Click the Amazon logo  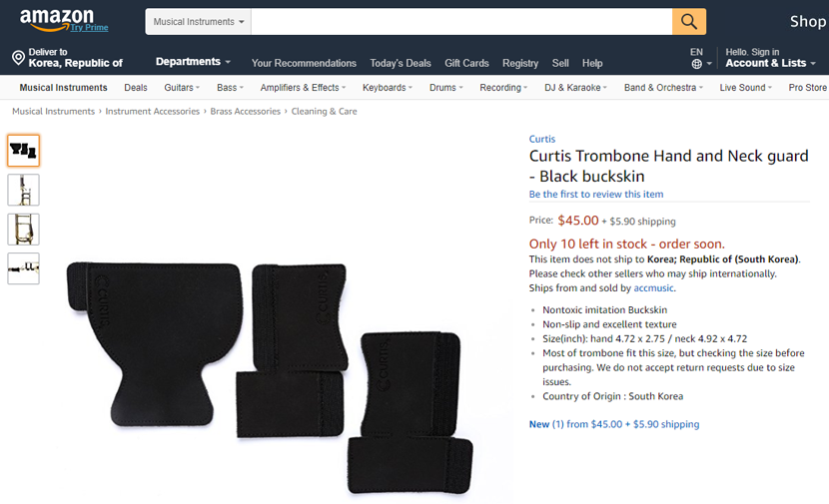57,20
